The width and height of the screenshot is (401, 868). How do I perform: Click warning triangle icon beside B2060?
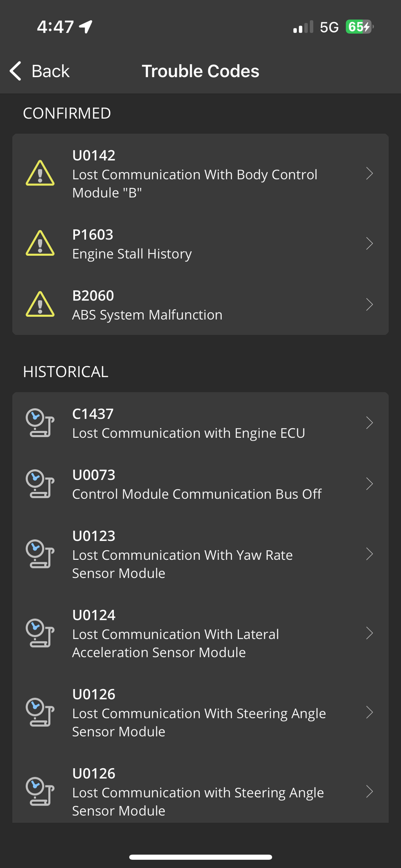40,304
